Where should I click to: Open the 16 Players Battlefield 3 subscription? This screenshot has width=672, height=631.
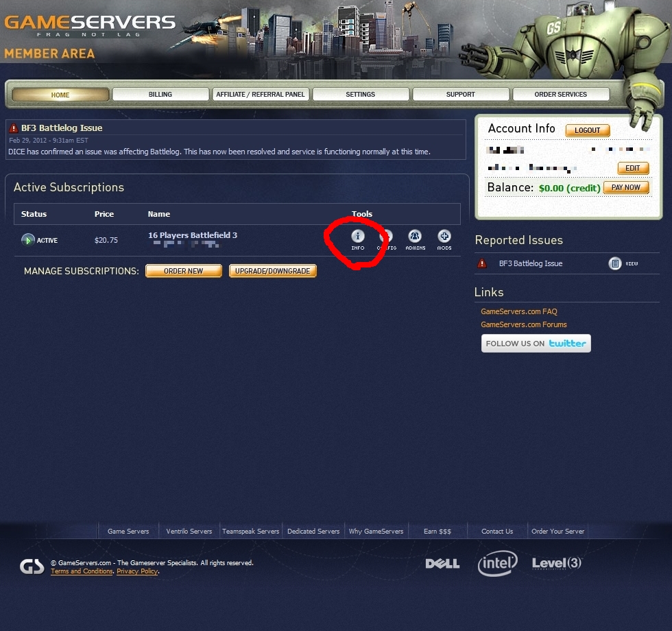click(193, 235)
